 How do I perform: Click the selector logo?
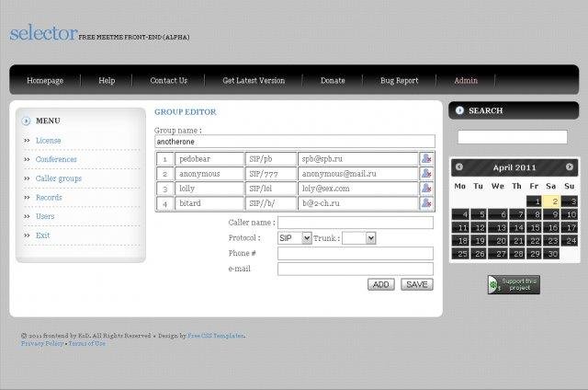tap(43, 33)
